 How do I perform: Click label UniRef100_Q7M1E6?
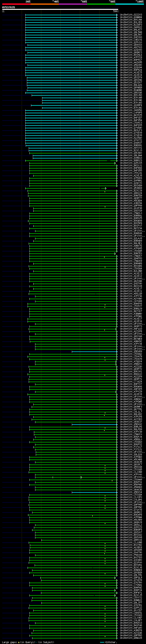click(x=131, y=178)
